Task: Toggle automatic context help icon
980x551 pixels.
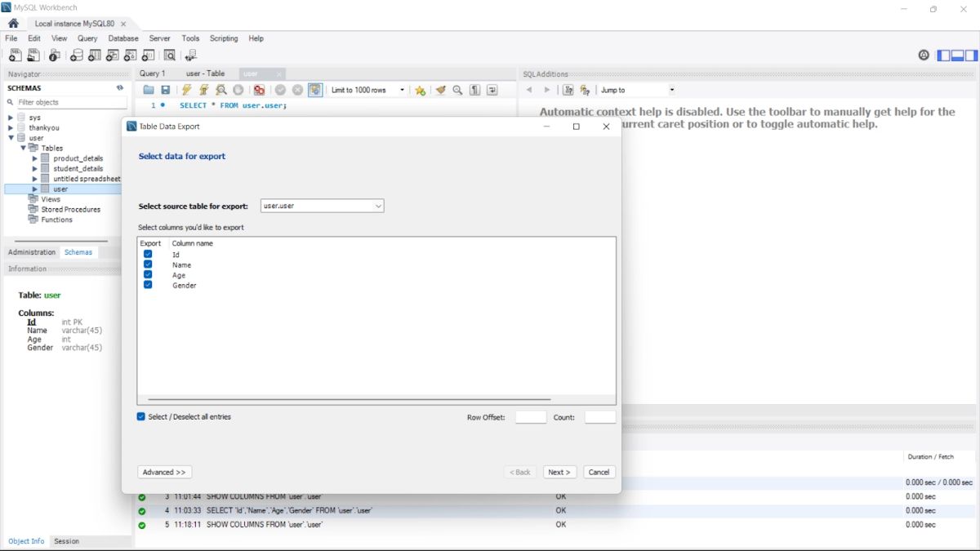Action: [585, 90]
